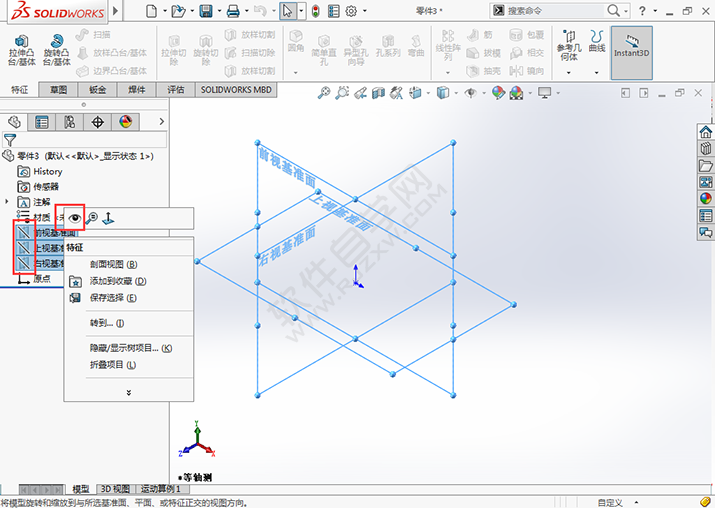The width and height of the screenshot is (715, 508).
Task: Expand the context menu with double chevron
Action: coord(128,392)
